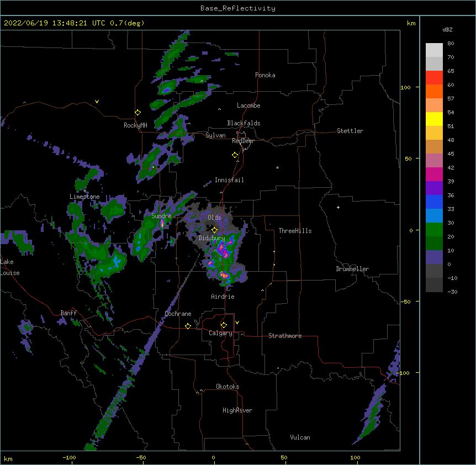476x465 pixels.
Task: Click the Vulcan town label
Action: [300, 437]
